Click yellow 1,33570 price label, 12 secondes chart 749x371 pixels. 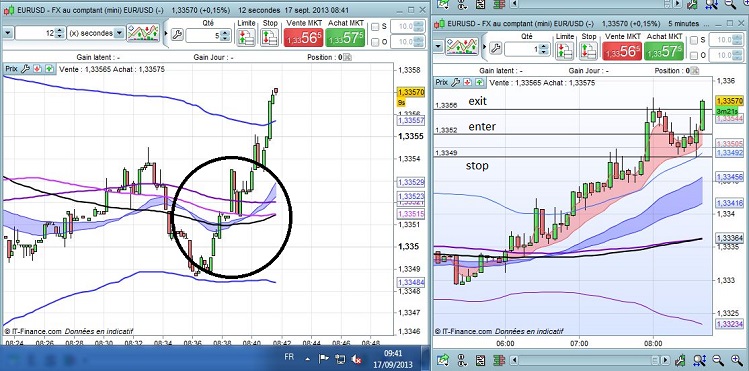[x=410, y=92]
